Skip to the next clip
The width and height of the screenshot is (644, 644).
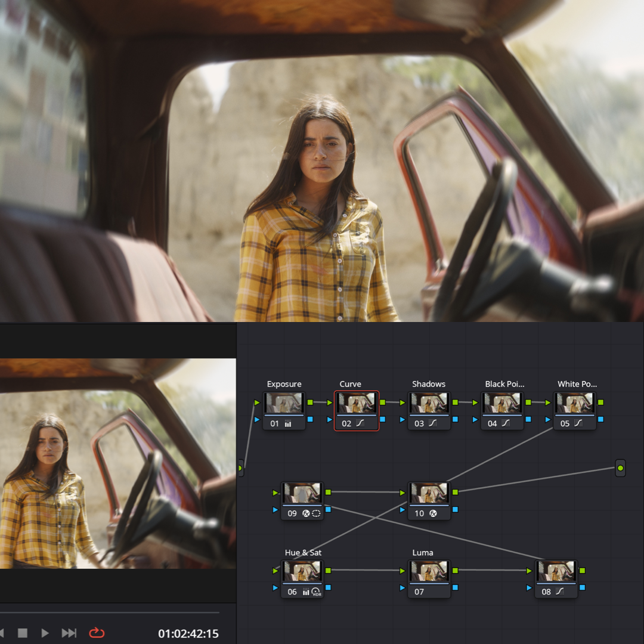pos(69,633)
